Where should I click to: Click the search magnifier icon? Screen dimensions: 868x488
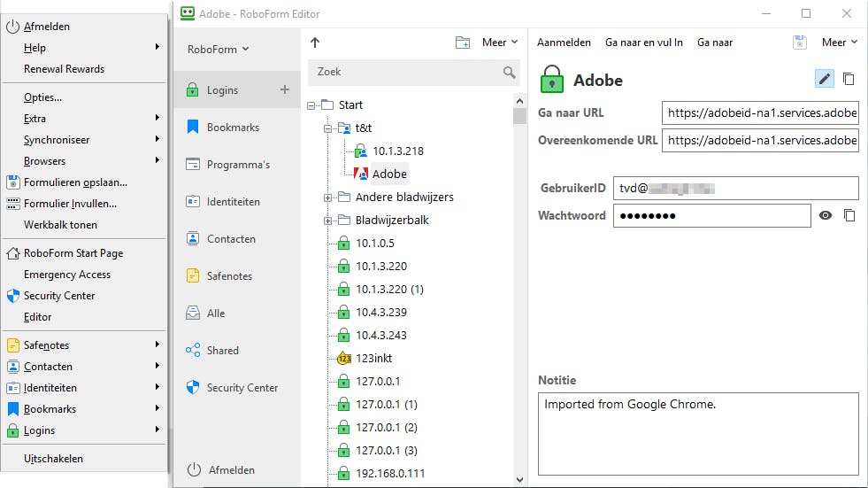click(509, 72)
